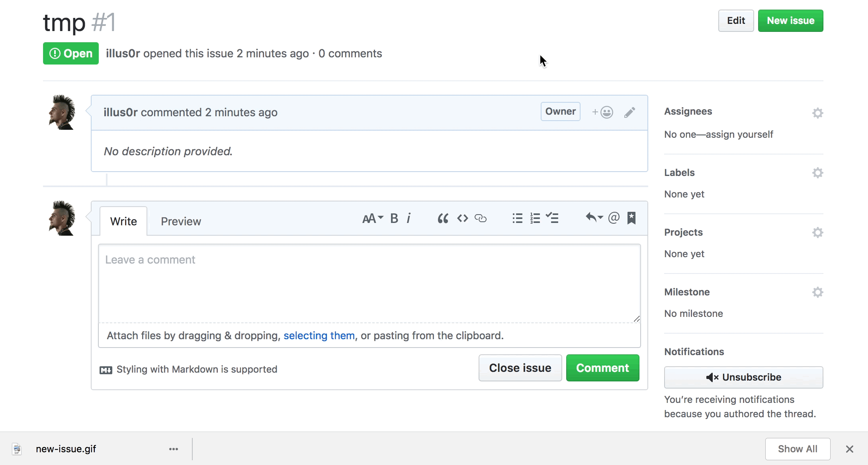Apply italic formatting in comment toolbar

click(409, 218)
